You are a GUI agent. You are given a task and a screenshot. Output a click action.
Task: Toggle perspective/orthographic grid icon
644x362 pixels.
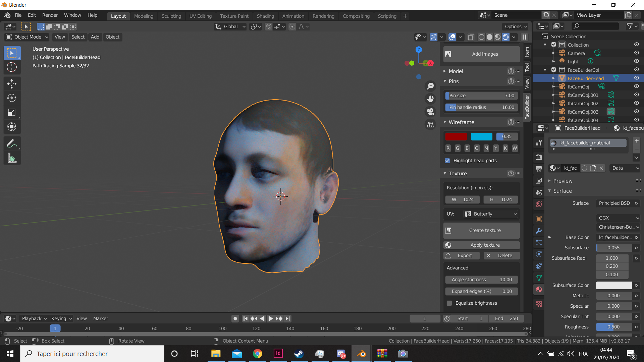pyautogui.click(x=430, y=124)
